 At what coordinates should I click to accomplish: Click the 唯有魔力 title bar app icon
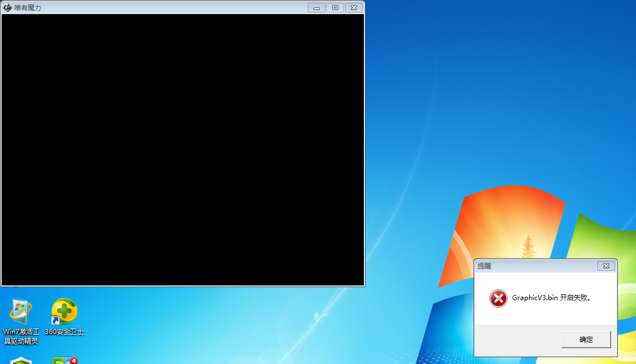(8, 8)
